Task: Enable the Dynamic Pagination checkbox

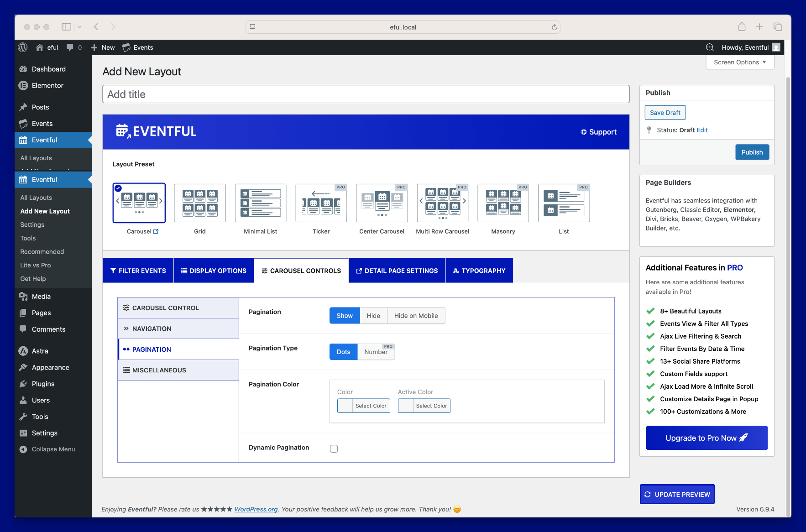Action: coord(334,449)
